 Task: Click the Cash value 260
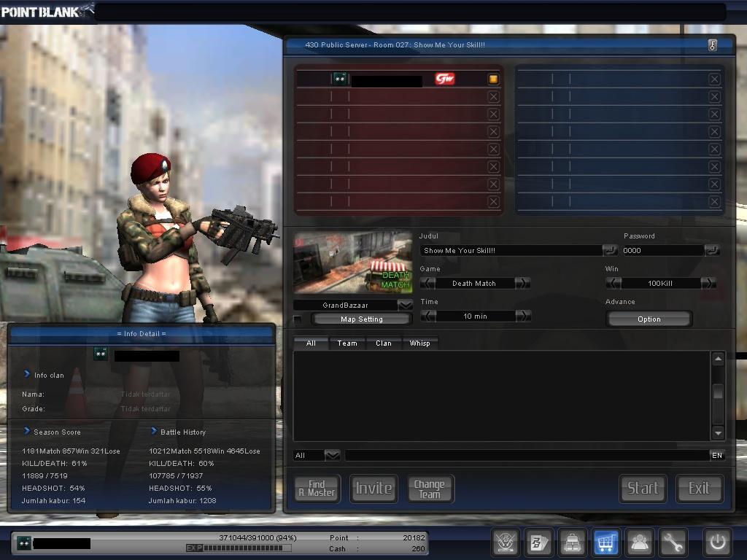[x=418, y=548]
